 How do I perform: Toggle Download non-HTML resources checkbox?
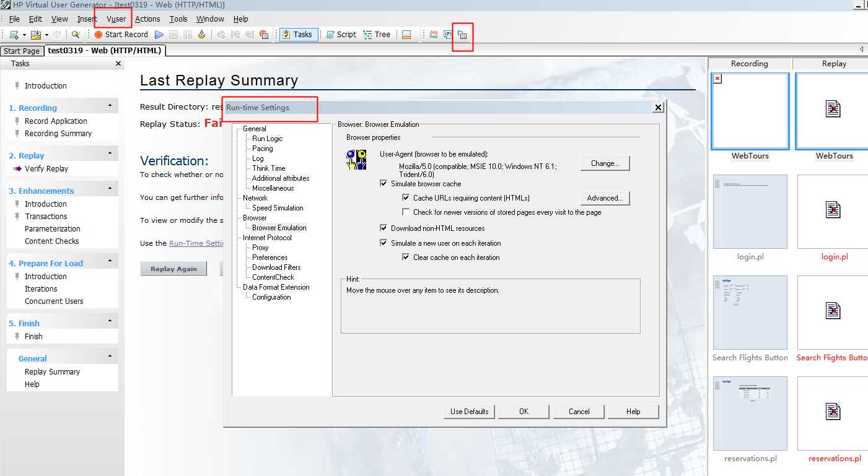384,228
